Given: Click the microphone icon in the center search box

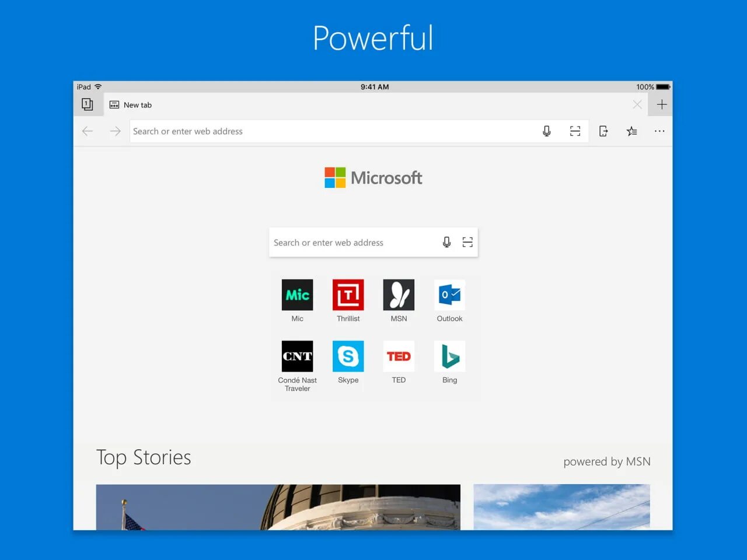Looking at the screenshot, I should click(x=446, y=242).
